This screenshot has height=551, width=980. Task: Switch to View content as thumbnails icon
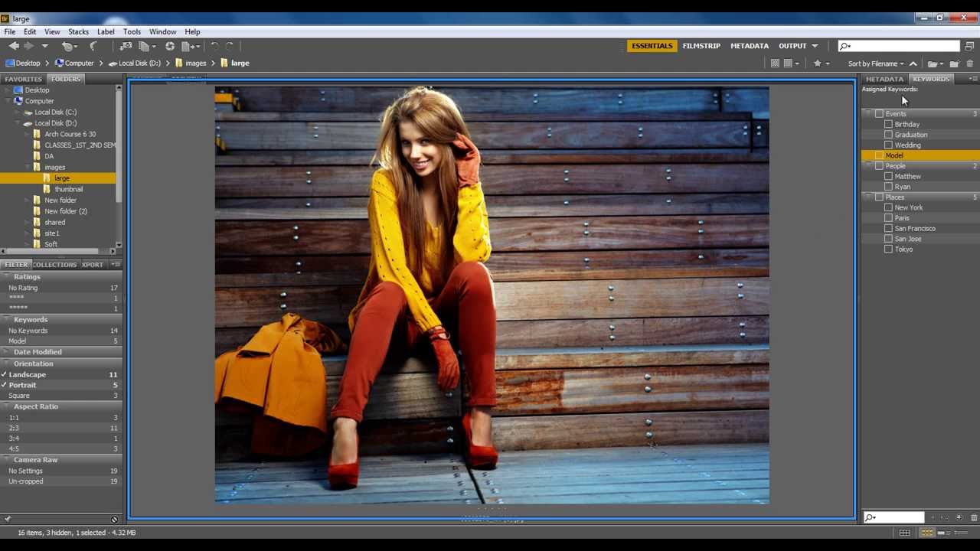(x=928, y=533)
